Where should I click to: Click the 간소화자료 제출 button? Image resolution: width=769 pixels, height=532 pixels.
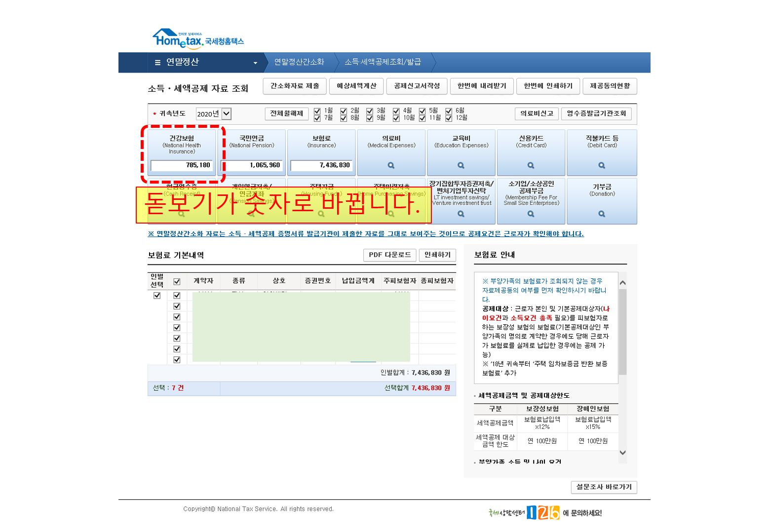[x=295, y=86]
